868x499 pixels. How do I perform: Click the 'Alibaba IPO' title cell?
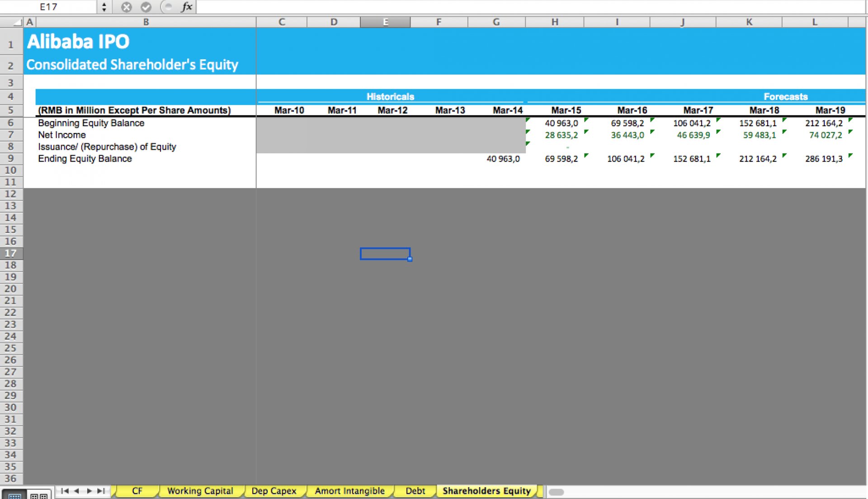78,42
